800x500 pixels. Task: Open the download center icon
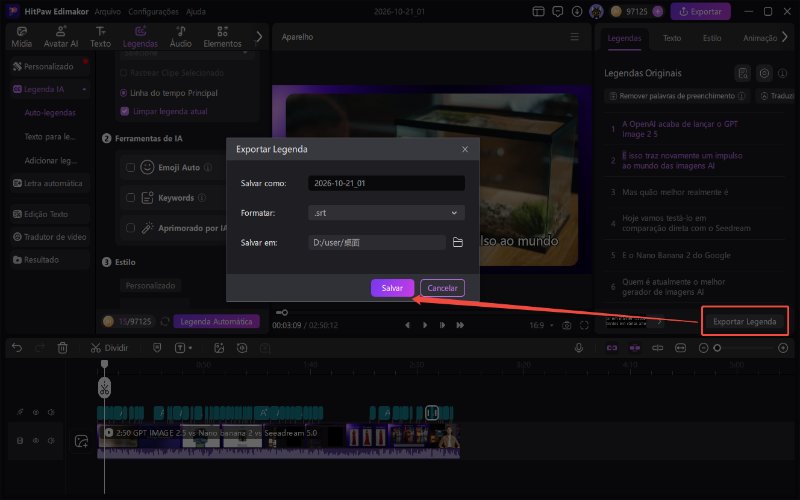click(x=577, y=11)
